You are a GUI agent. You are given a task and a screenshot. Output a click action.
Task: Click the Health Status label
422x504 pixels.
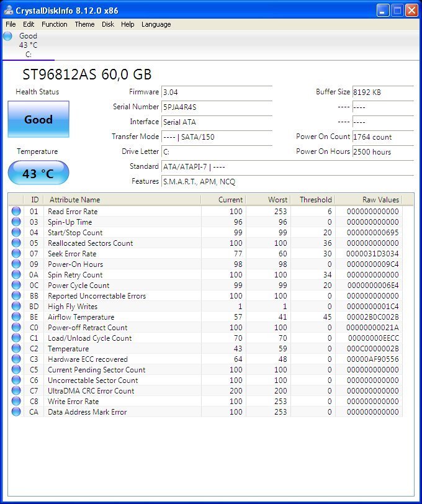tap(37, 92)
